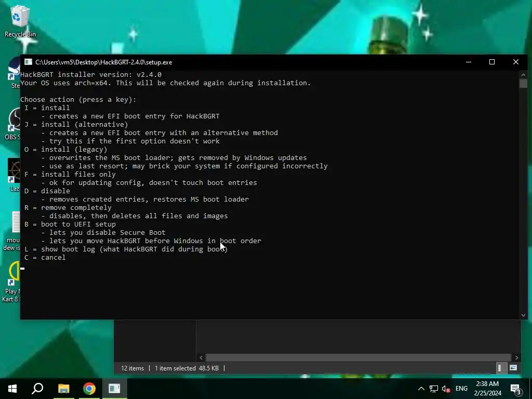Click the console vertical scrollbar thumb
532x399 pixels.
coord(523,84)
